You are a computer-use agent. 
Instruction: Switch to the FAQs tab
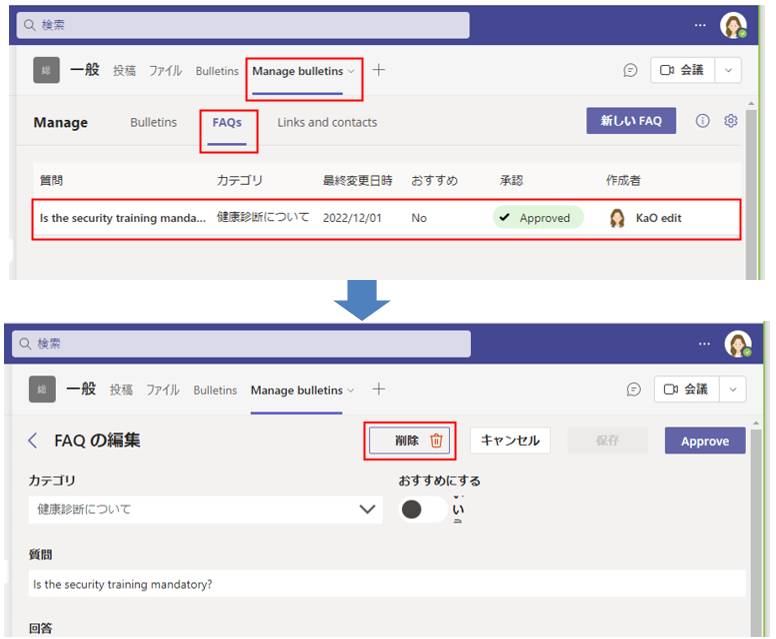(227, 122)
